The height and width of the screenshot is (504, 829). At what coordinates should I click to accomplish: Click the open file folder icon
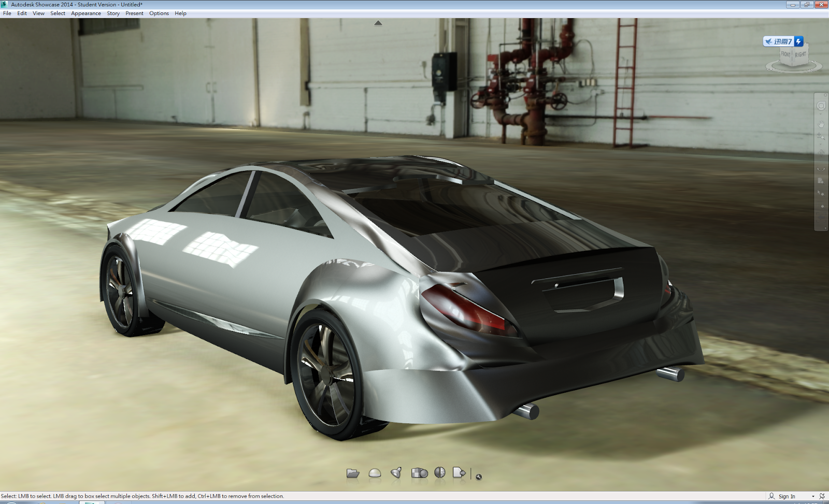coord(352,472)
